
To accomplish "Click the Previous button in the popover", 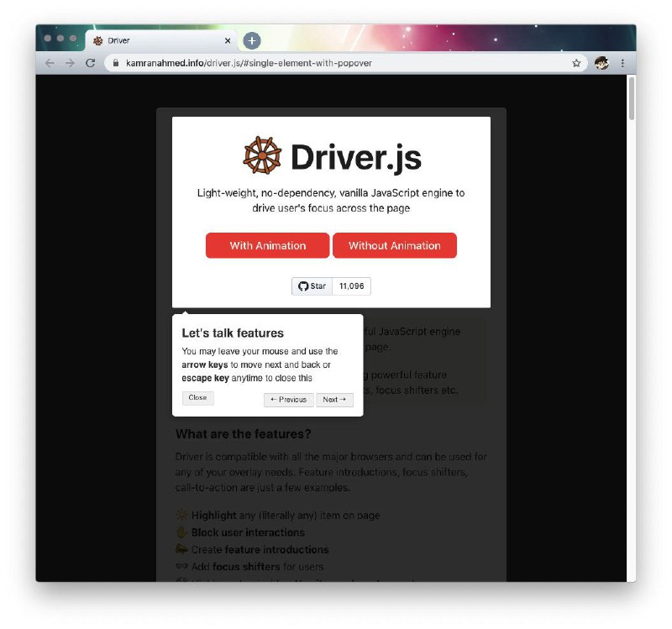I will tap(288, 400).
